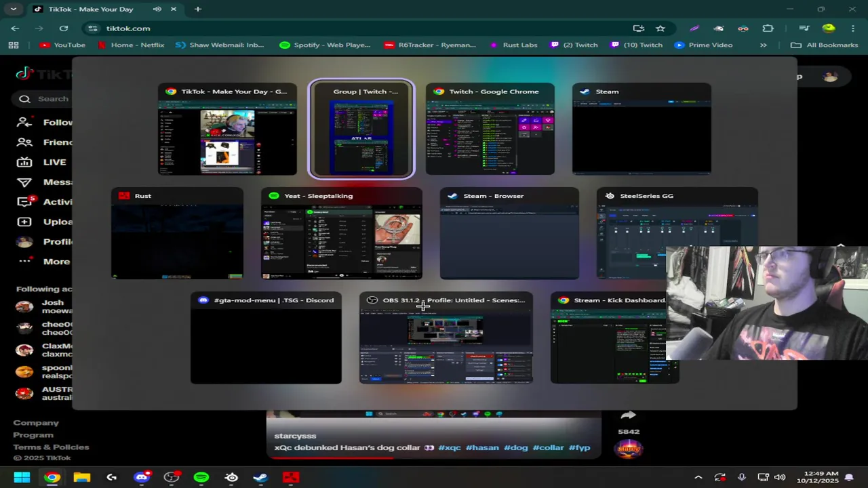This screenshot has height=488, width=868.
Task: Open the Rust Labs bookmark
Action: (x=513, y=45)
